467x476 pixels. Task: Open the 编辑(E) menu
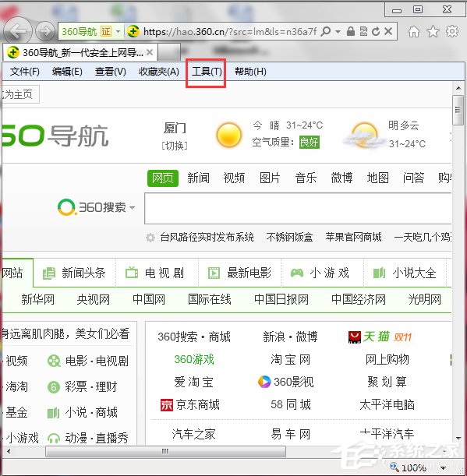click(x=67, y=72)
